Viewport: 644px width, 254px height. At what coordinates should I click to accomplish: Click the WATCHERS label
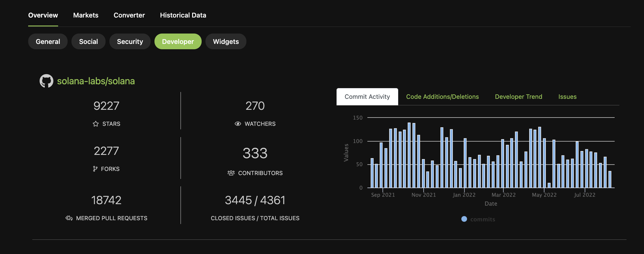pos(260,124)
